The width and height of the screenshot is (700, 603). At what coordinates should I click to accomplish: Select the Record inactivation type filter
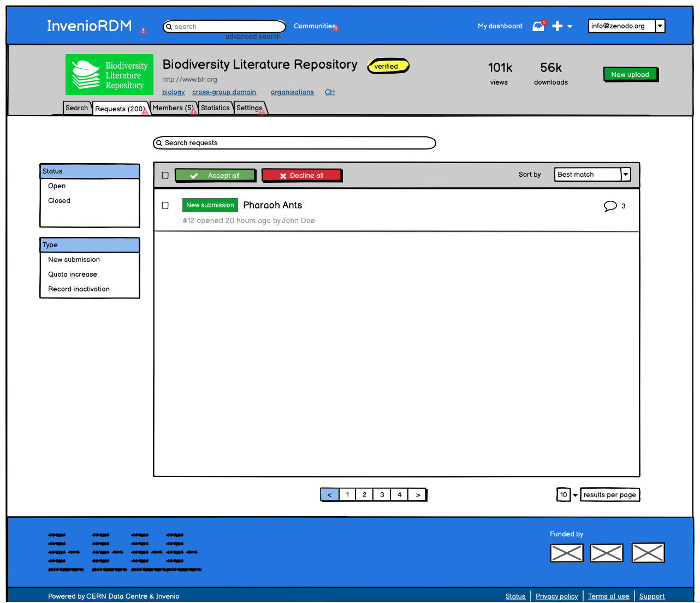(x=79, y=289)
